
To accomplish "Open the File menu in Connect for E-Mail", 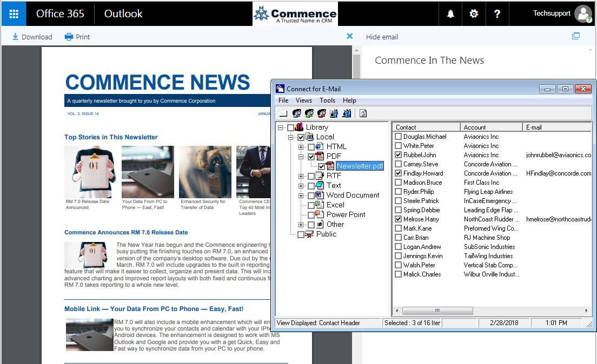I will click(x=283, y=100).
